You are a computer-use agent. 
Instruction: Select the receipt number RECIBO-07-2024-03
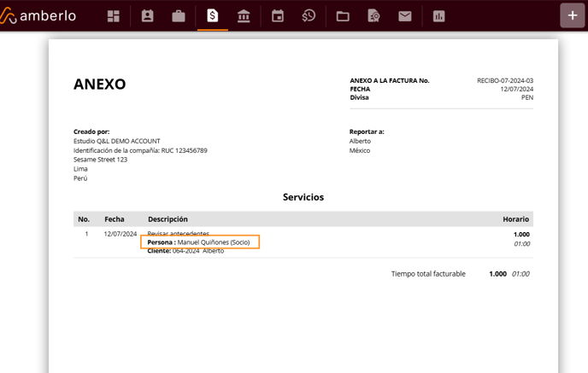pyautogui.click(x=504, y=80)
